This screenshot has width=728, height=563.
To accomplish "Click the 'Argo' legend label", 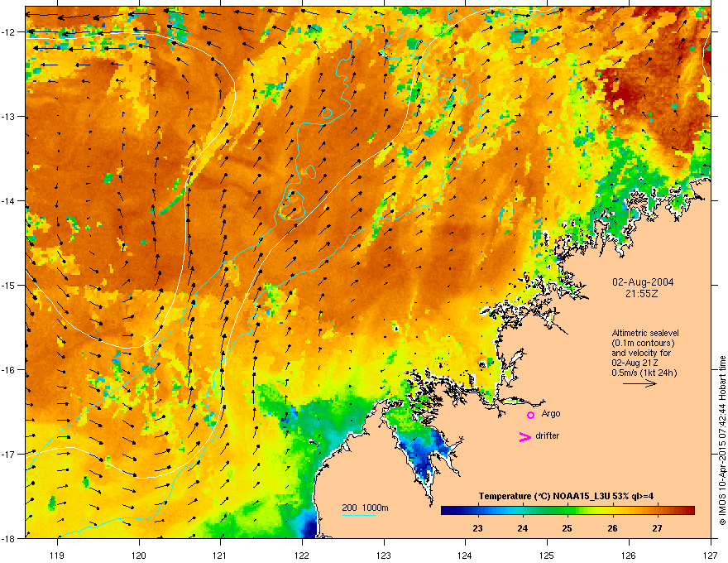I will 551,413.
